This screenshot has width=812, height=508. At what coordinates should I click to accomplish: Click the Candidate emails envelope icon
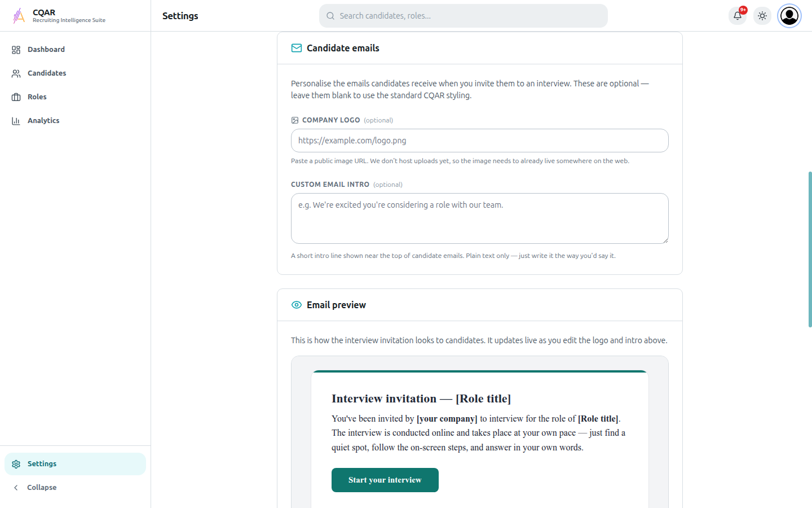297,48
